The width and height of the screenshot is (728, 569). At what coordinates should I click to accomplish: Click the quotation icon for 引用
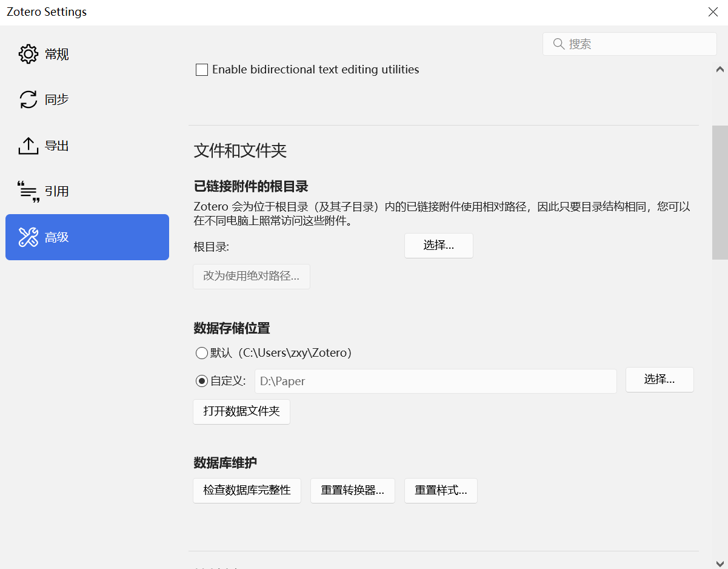pyautogui.click(x=28, y=191)
